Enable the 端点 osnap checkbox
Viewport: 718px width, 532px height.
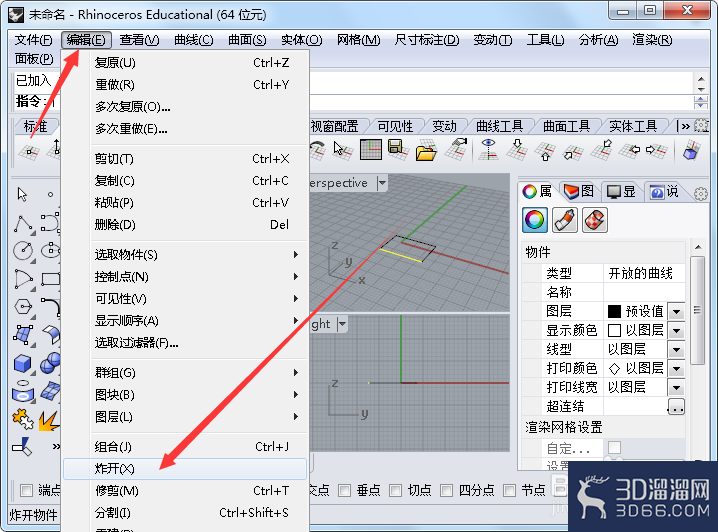27,491
